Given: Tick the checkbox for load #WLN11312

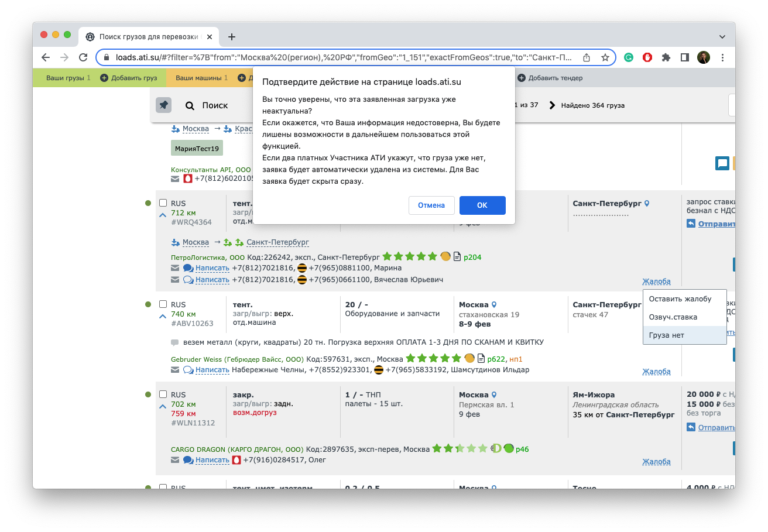Looking at the screenshot, I should tap(163, 394).
